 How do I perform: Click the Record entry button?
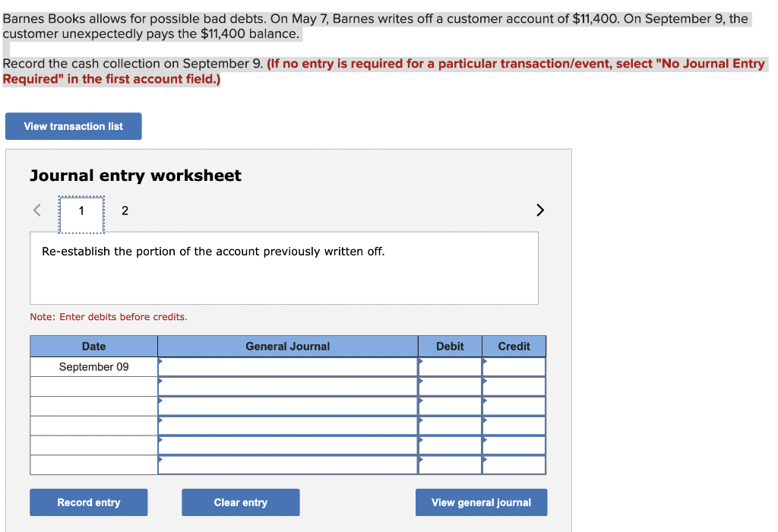tap(89, 502)
